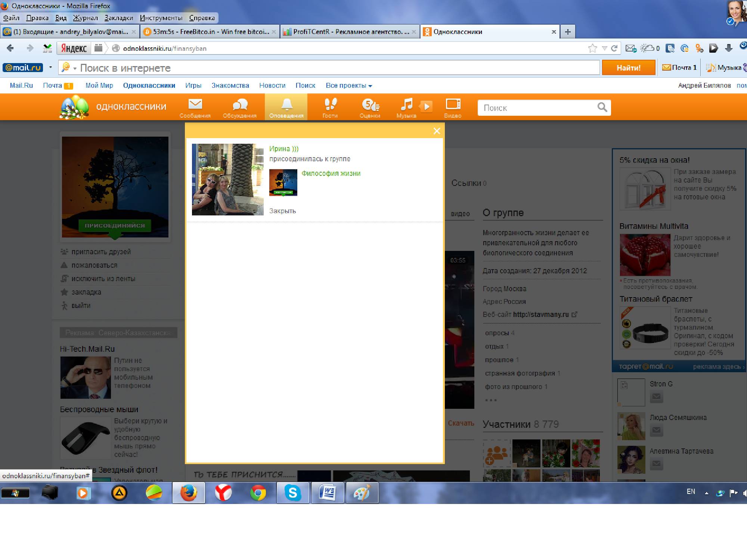Open the Видео video icon
This screenshot has width=747, height=560.
453,108
